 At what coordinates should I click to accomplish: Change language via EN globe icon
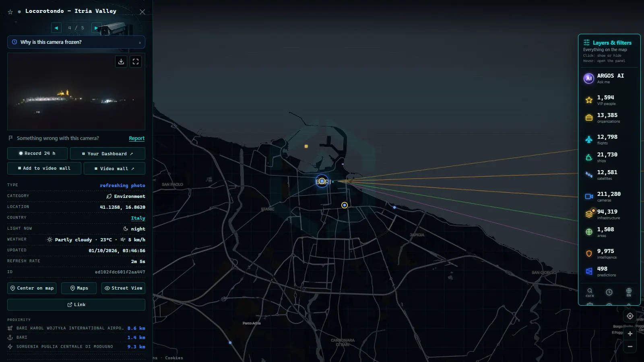point(629,292)
